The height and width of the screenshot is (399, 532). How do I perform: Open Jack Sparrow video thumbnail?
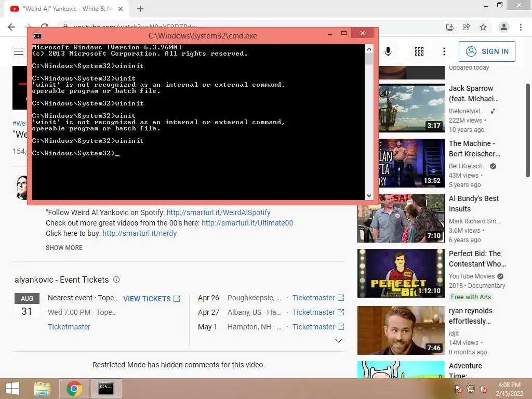pos(411,108)
